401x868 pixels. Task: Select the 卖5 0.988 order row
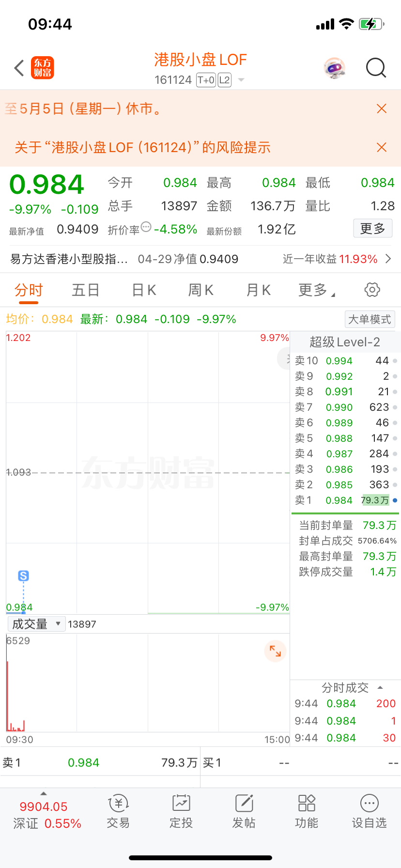click(x=345, y=438)
